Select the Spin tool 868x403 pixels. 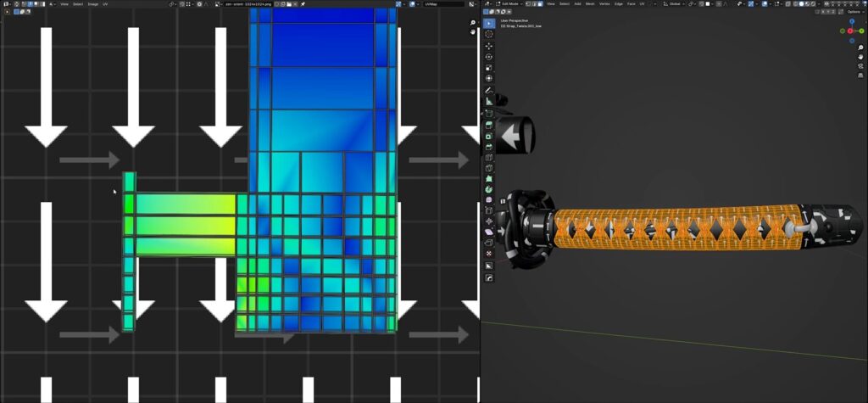pyautogui.click(x=489, y=189)
